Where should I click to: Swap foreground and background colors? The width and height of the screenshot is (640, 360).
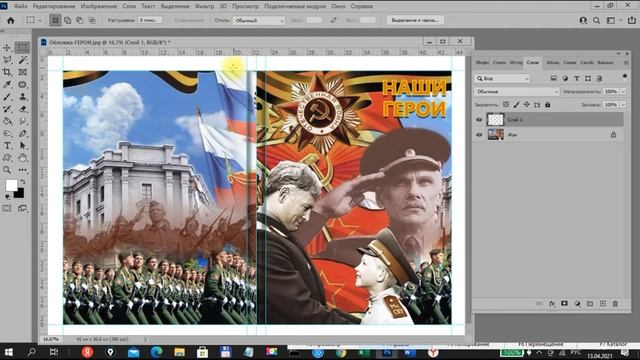click(22, 181)
